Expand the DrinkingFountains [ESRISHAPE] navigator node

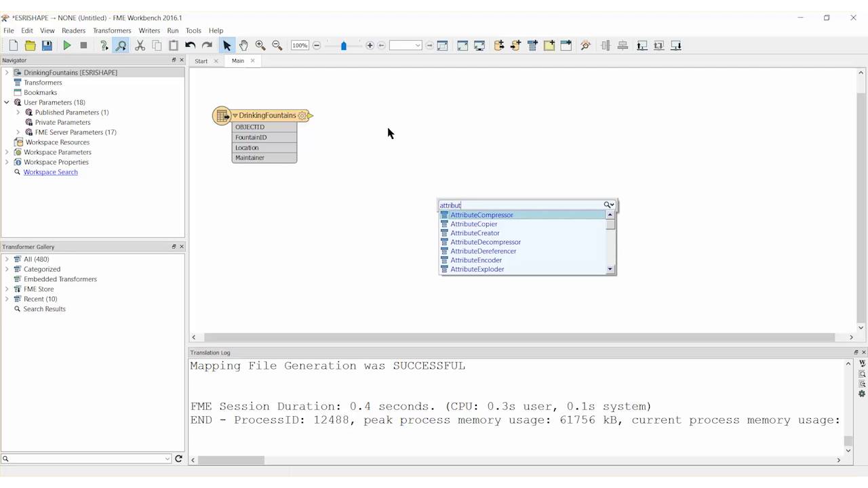[x=7, y=73]
